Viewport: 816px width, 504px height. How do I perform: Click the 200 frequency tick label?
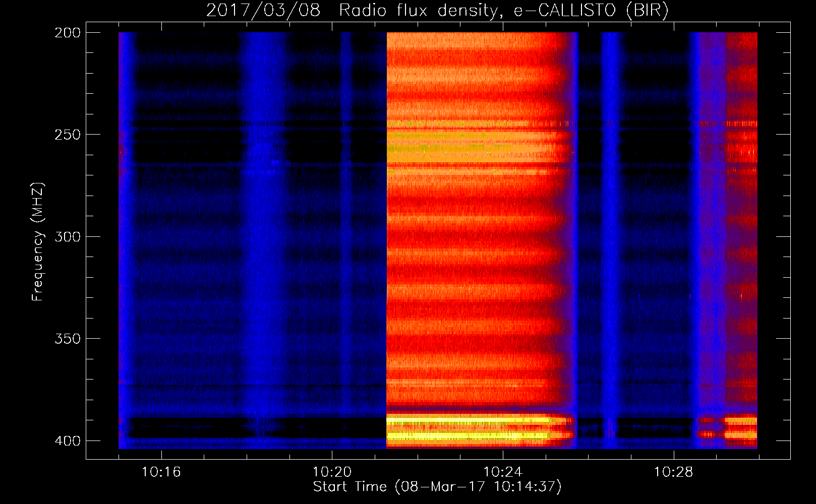67,33
